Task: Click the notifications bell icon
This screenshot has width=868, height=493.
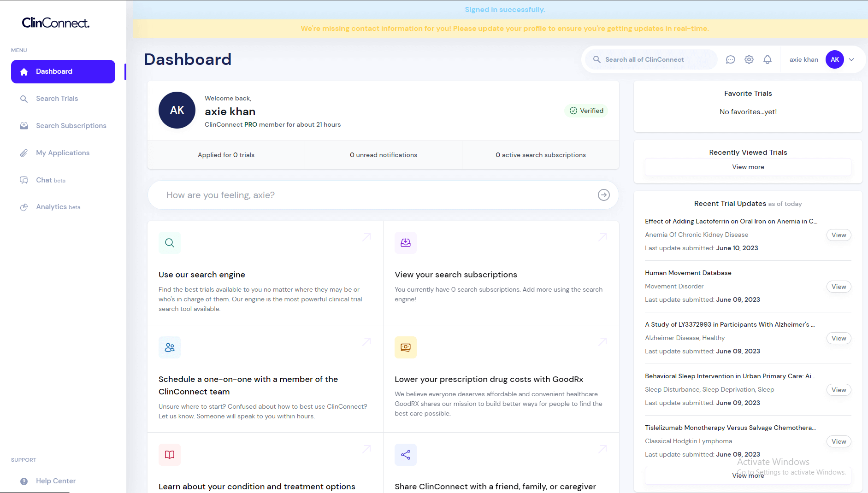Action: pos(768,59)
